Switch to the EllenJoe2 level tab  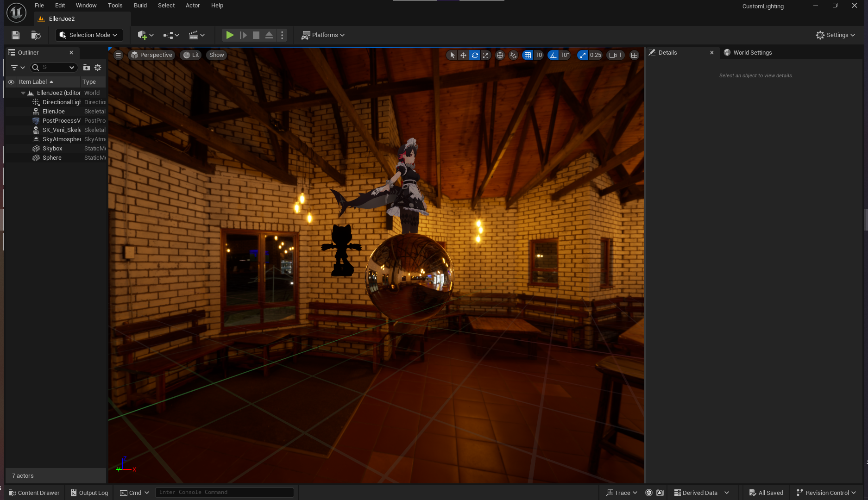tap(82, 19)
